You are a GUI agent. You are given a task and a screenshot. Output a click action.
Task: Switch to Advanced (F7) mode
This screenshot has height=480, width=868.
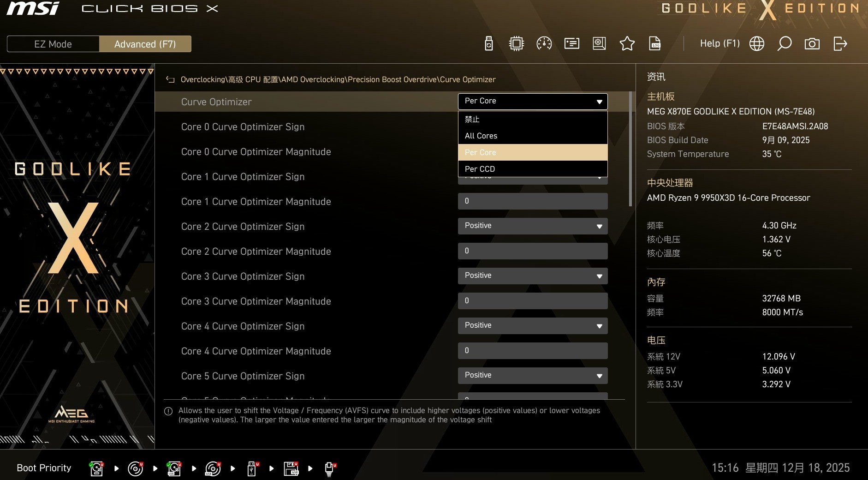point(145,44)
